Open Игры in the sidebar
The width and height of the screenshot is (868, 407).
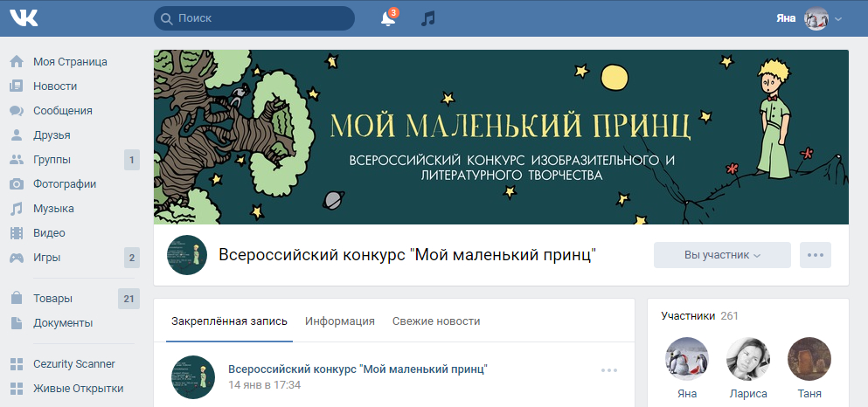[47, 258]
